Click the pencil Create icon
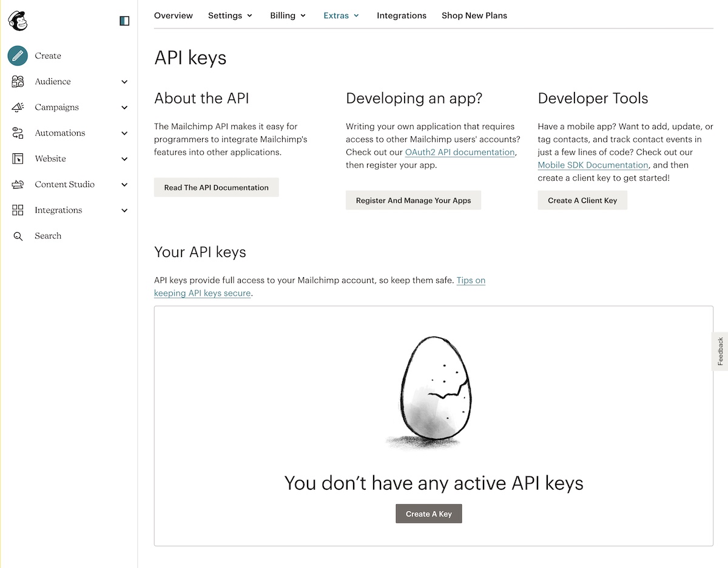 pos(18,56)
